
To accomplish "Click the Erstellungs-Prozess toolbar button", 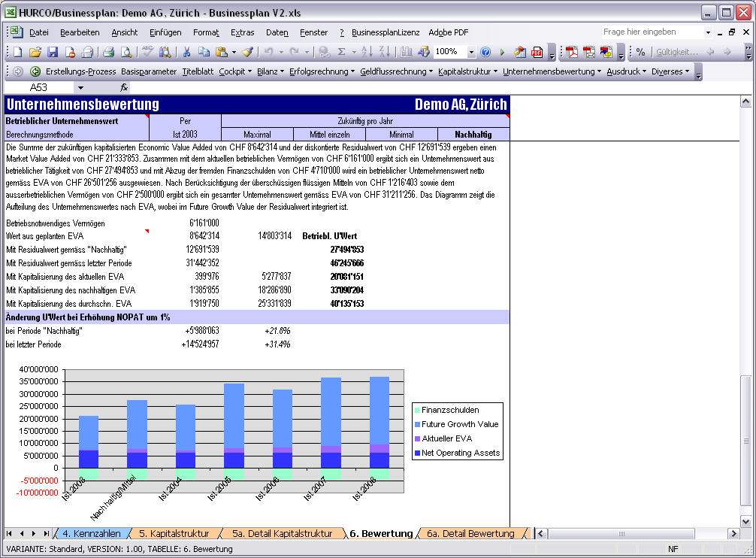I will point(80,71).
